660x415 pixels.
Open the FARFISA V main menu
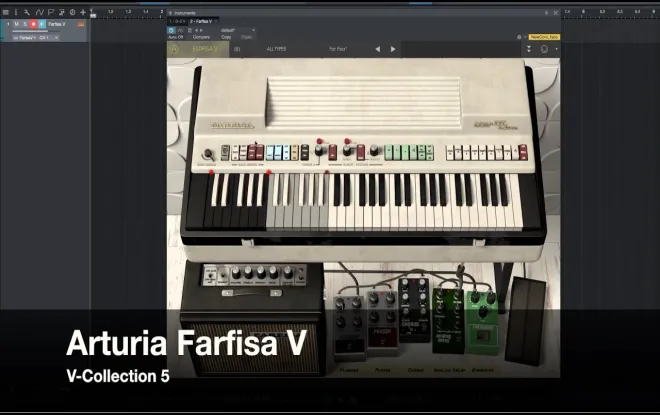click(x=205, y=49)
